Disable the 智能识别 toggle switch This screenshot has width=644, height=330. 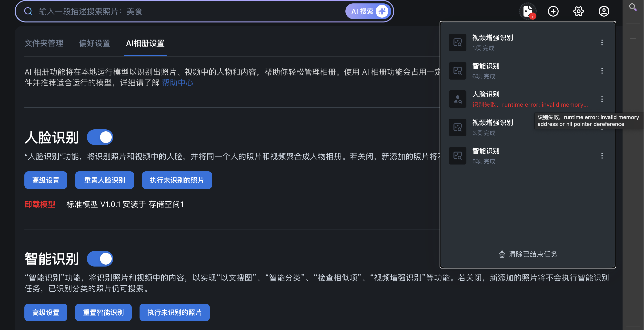pyautogui.click(x=100, y=259)
